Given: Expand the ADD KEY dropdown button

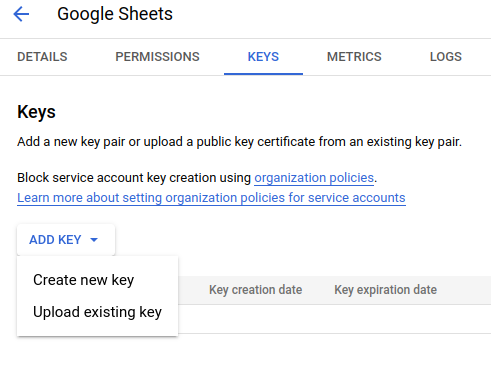Looking at the screenshot, I should [66, 240].
